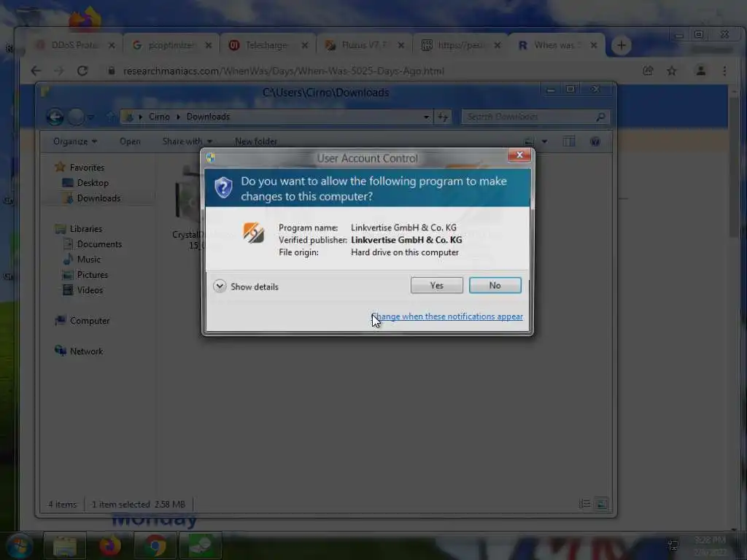Screen dimensions: 747x560
Task: Click Chrome reload button
Action: click(x=82, y=71)
